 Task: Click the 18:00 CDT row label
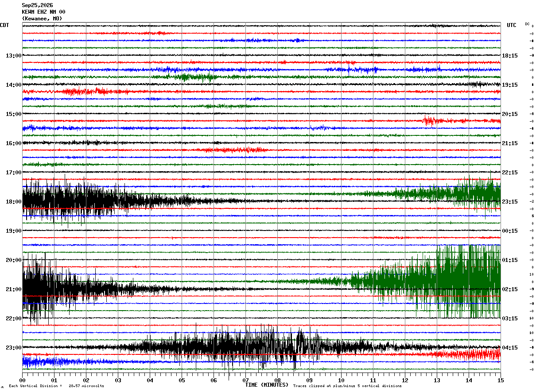[x=13, y=202]
